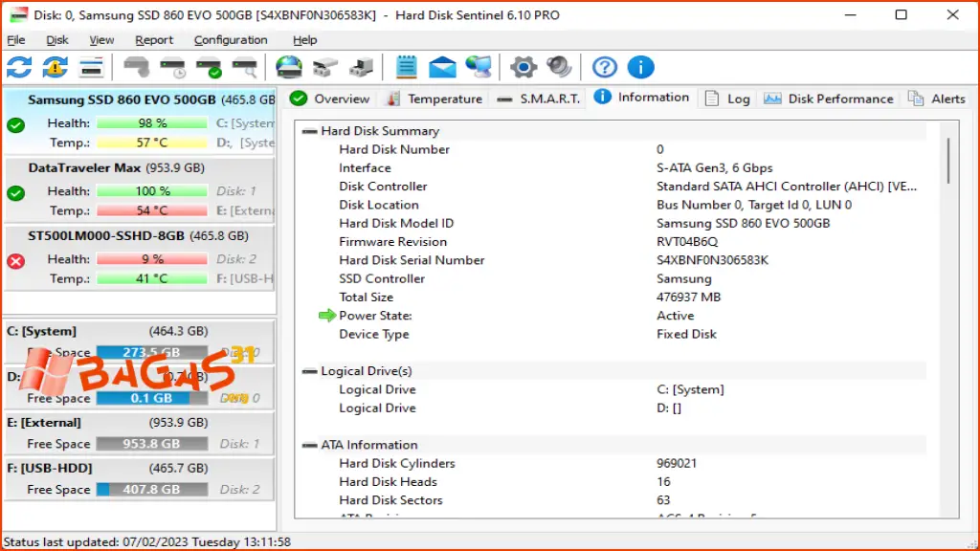The width and height of the screenshot is (980, 551).
Task: Click the plain gray disk test toolbar icon
Action: [136, 68]
